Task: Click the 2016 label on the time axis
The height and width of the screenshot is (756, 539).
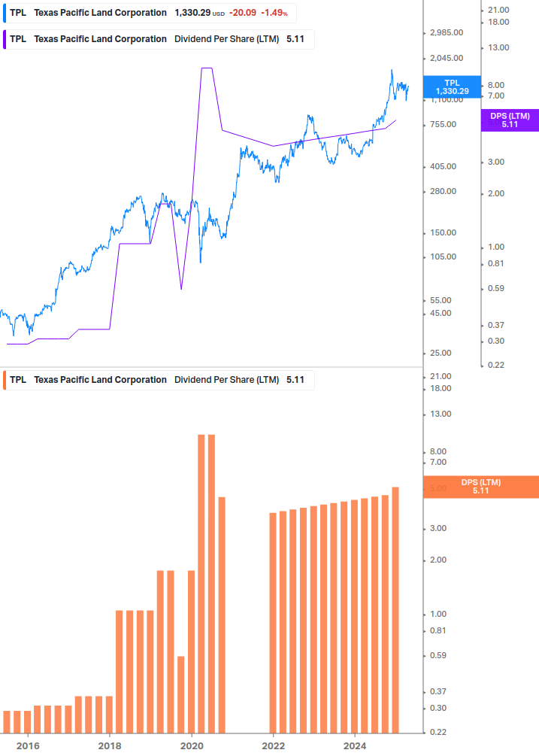Action: pyautogui.click(x=28, y=746)
